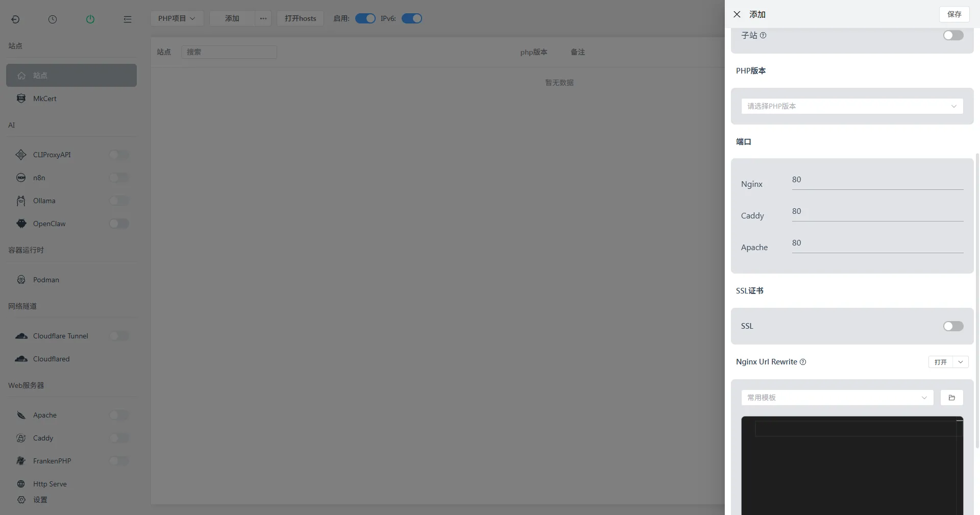Click the folder icon beside 常用模板
The width and height of the screenshot is (980, 515).
(x=952, y=398)
